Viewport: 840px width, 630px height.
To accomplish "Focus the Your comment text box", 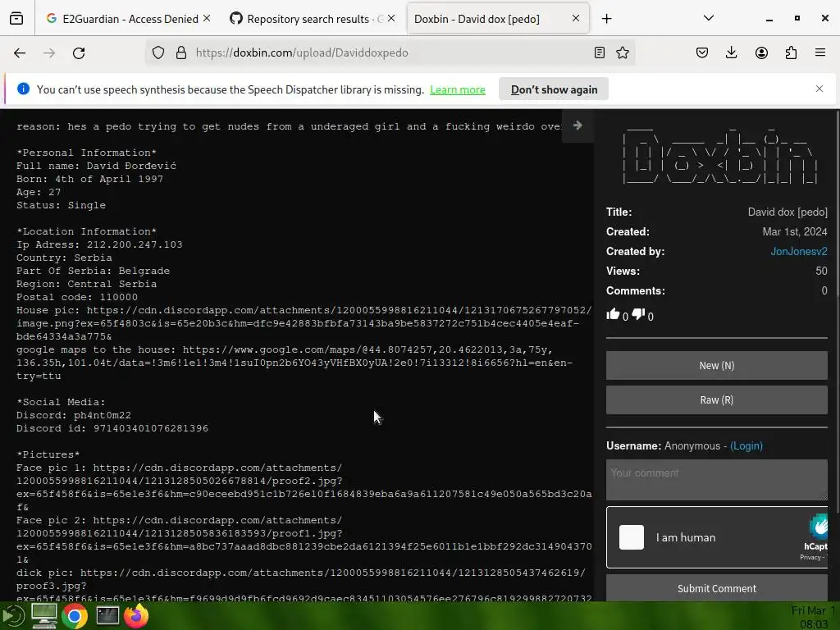I will [716, 480].
